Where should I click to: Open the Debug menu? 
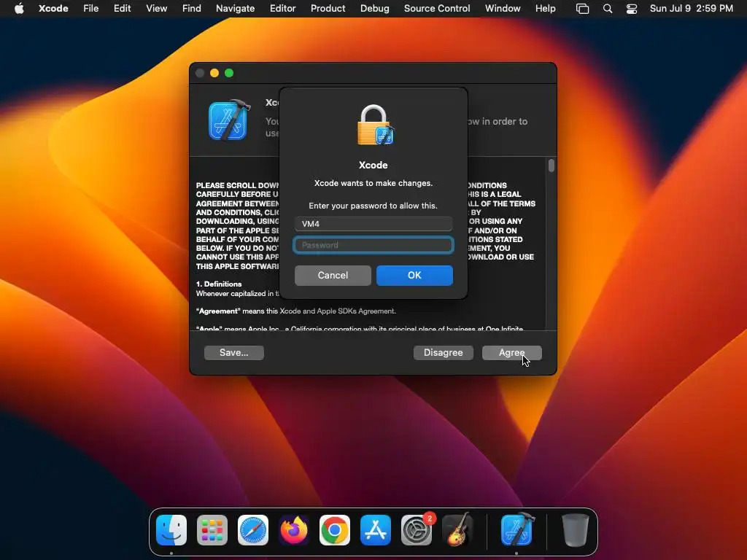(x=374, y=9)
